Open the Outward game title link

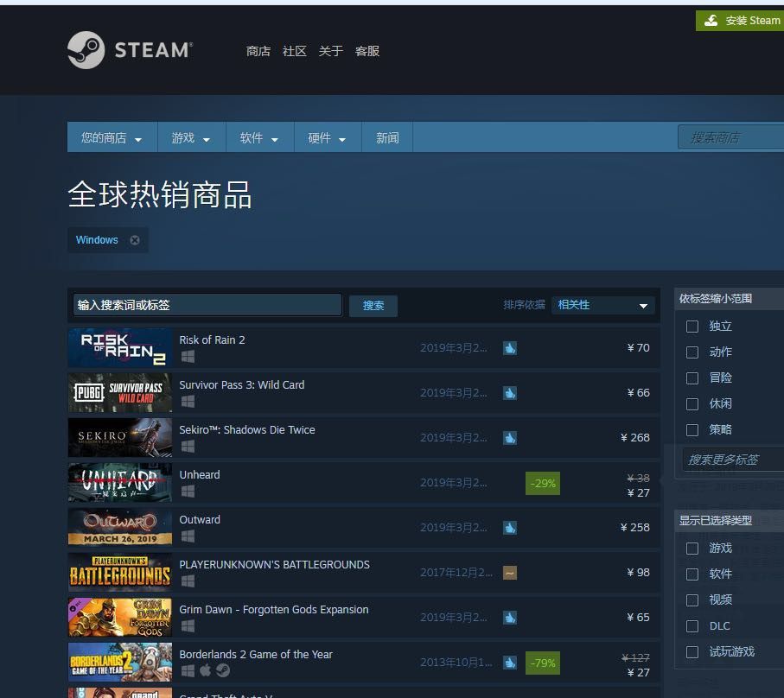coord(200,520)
